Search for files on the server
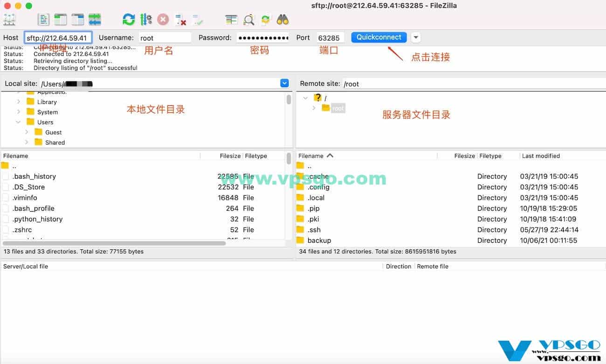 248,19
